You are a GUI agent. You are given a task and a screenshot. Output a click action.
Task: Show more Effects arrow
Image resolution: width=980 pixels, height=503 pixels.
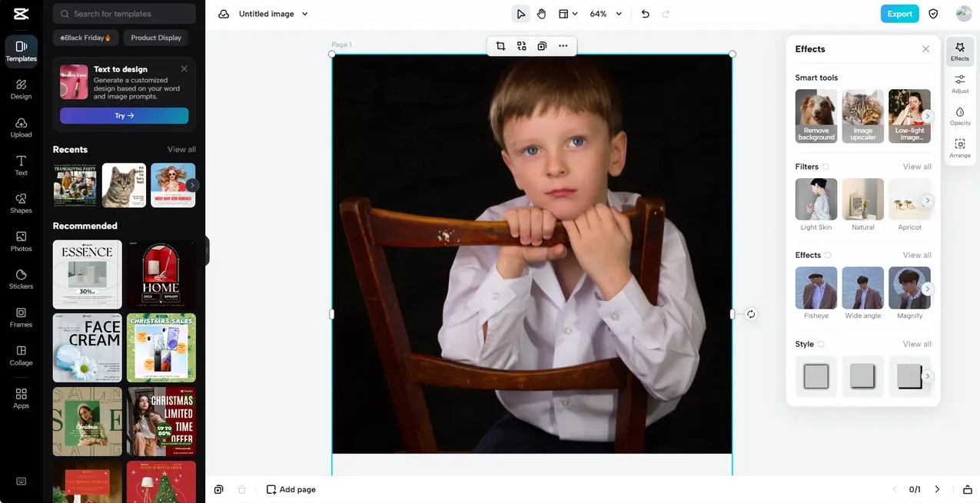[928, 289]
